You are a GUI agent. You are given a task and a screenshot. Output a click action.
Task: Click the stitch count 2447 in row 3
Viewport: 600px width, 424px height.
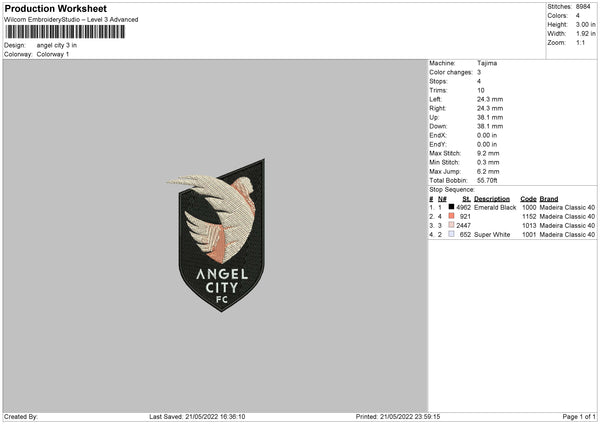tap(463, 225)
